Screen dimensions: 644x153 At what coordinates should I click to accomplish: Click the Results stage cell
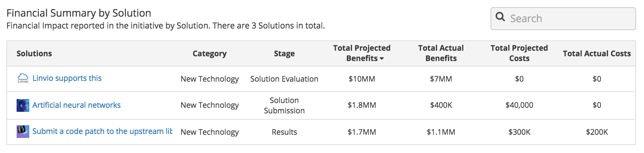pyautogui.click(x=284, y=132)
